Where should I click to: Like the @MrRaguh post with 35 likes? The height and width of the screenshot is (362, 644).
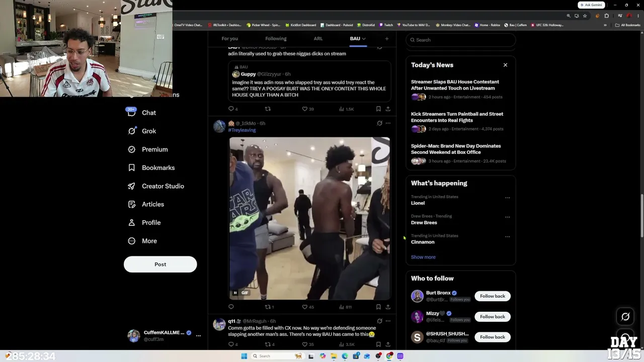click(304, 344)
